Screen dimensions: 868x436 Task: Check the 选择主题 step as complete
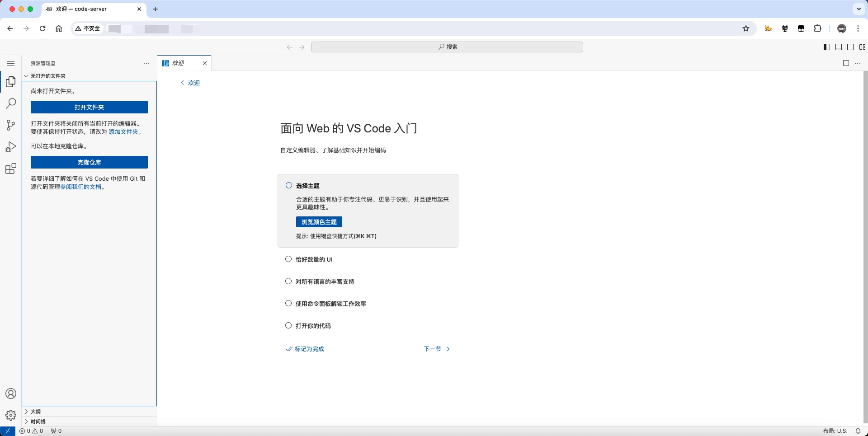pyautogui.click(x=289, y=185)
